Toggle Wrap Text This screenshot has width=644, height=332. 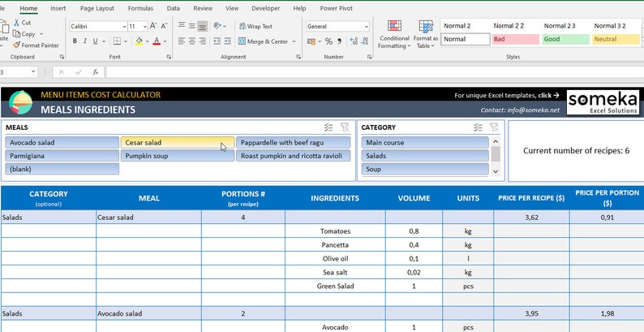coord(255,26)
